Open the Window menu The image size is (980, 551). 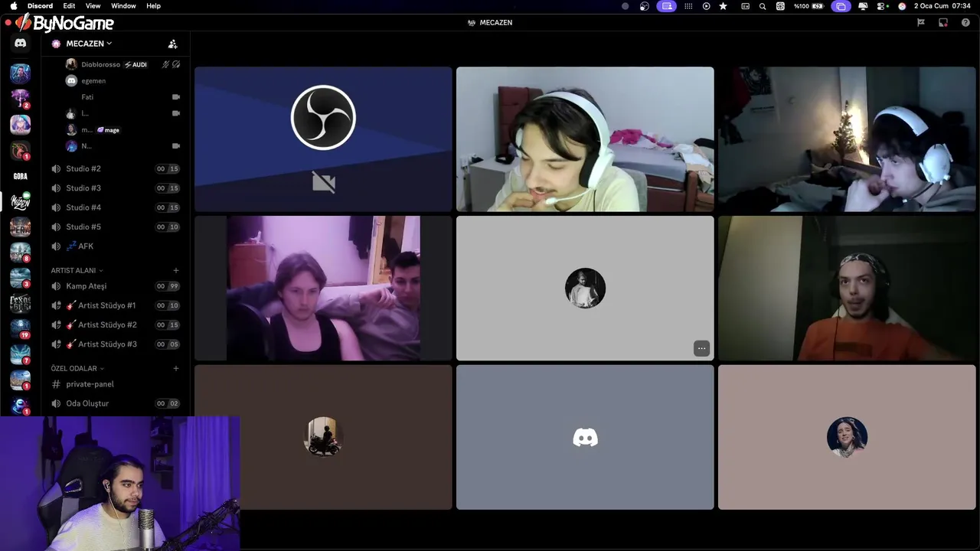[x=123, y=6]
